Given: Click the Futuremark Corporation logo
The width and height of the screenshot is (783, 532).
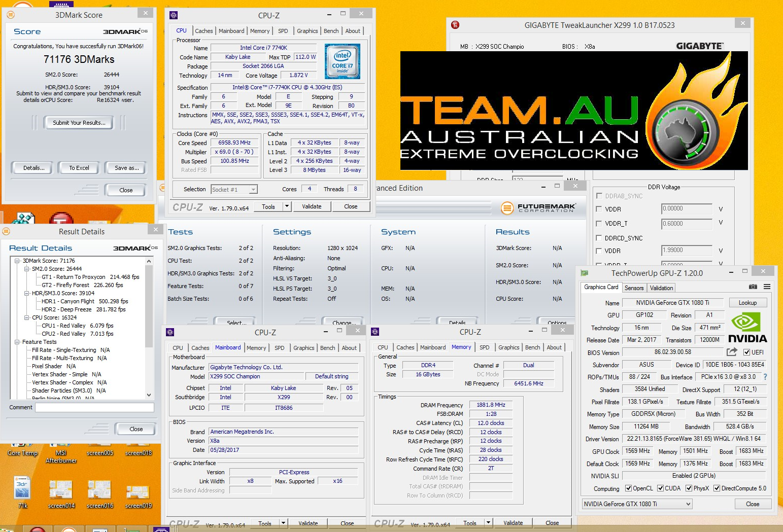Looking at the screenshot, I should (538, 208).
